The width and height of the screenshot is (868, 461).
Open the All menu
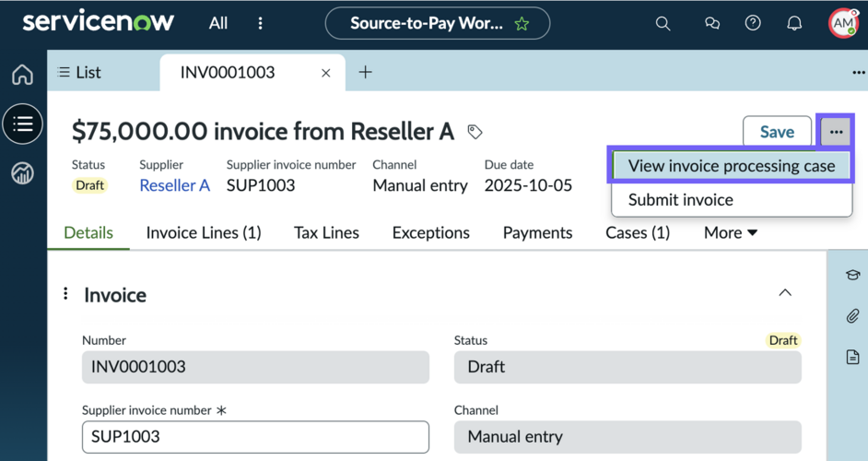[218, 23]
